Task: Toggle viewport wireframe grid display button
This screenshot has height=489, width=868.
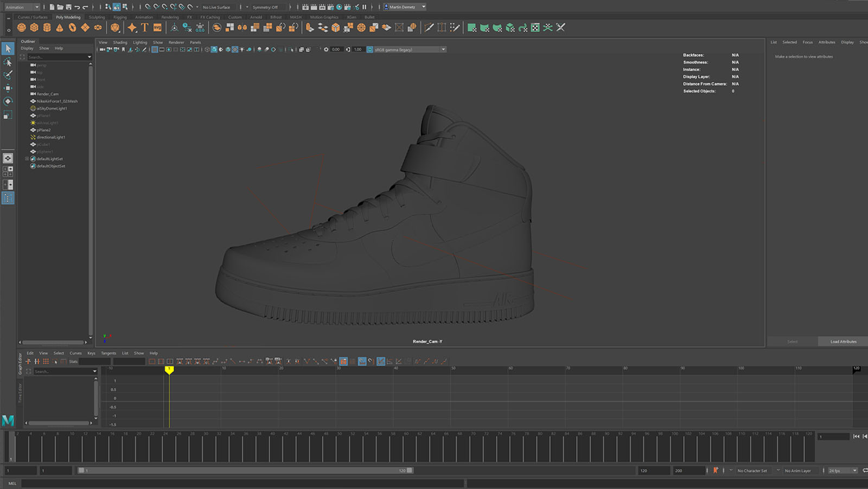Action: pyautogui.click(x=155, y=49)
